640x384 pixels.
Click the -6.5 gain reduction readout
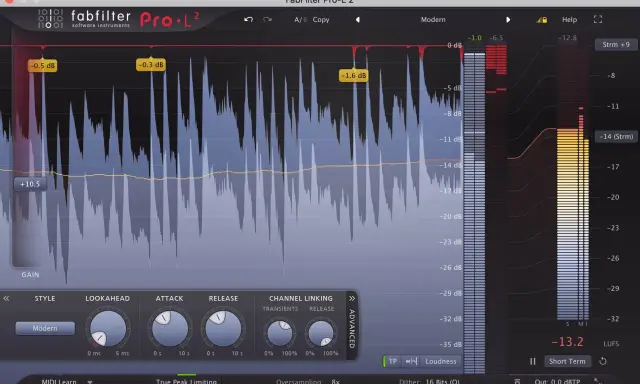496,38
